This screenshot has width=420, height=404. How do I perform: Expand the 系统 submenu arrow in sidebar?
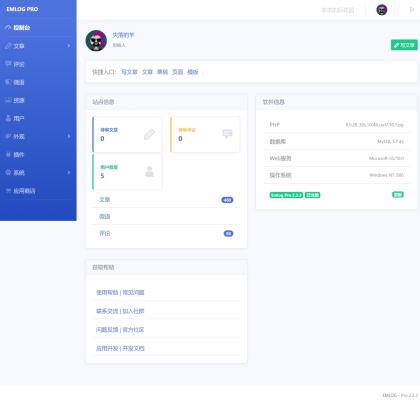click(x=69, y=172)
